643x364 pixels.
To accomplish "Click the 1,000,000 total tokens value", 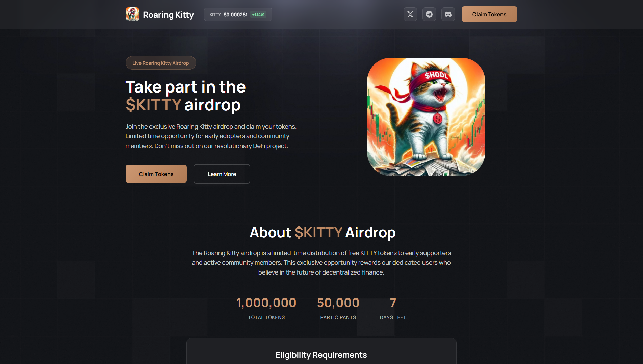I will (266, 303).
